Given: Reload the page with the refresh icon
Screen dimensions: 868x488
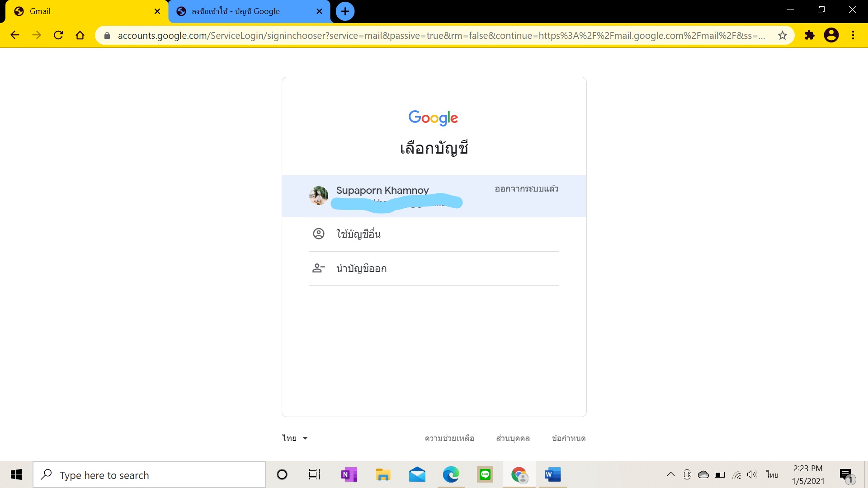Looking at the screenshot, I should (58, 35).
